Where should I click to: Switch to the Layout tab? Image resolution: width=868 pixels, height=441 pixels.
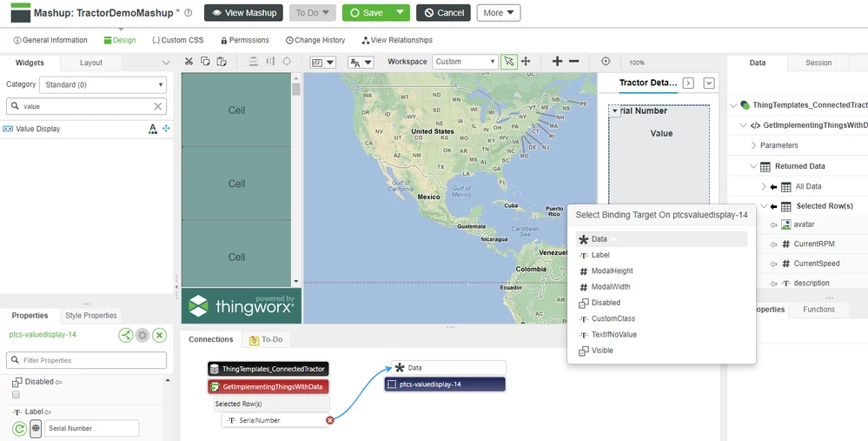[x=90, y=63]
